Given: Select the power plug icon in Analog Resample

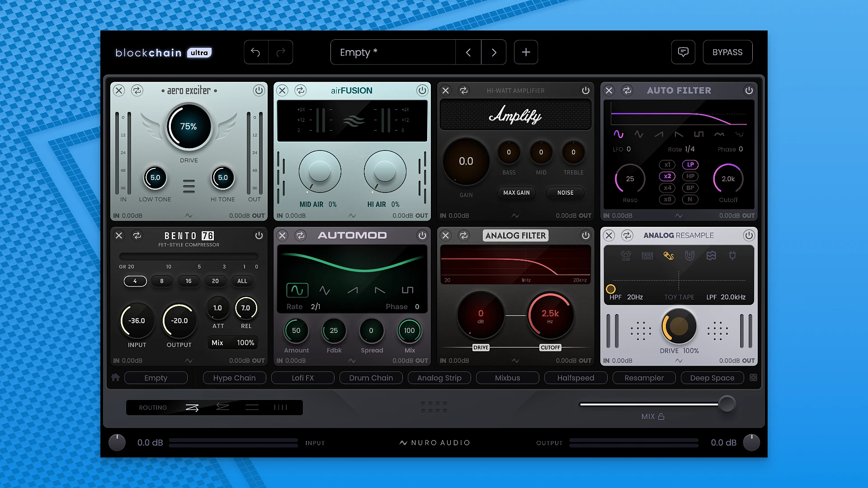Looking at the screenshot, I should [x=733, y=255].
